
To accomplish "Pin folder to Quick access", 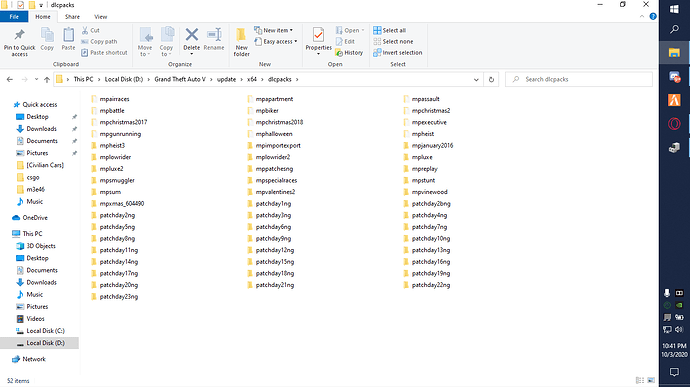I will point(19,43).
